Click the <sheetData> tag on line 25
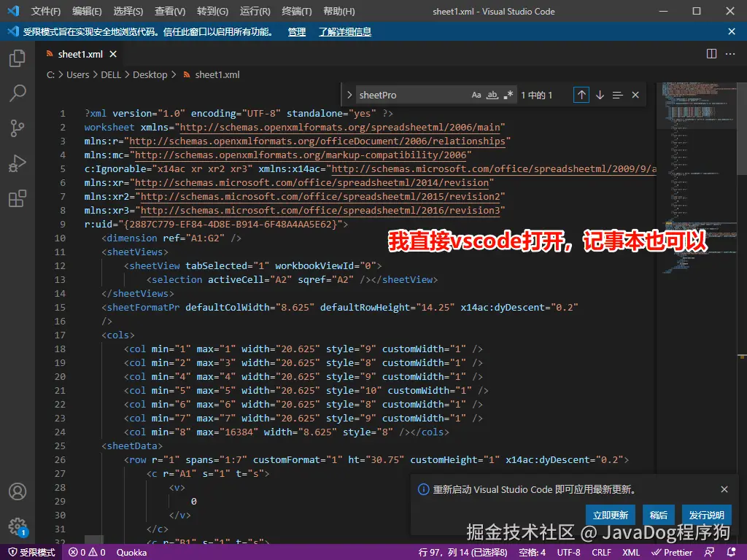 (x=132, y=446)
